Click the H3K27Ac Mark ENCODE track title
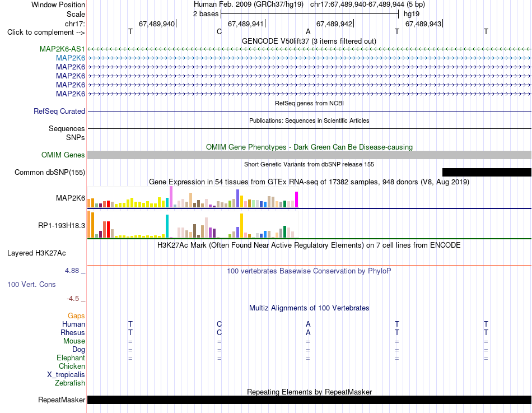This screenshot has height=413, width=532. 309,245
